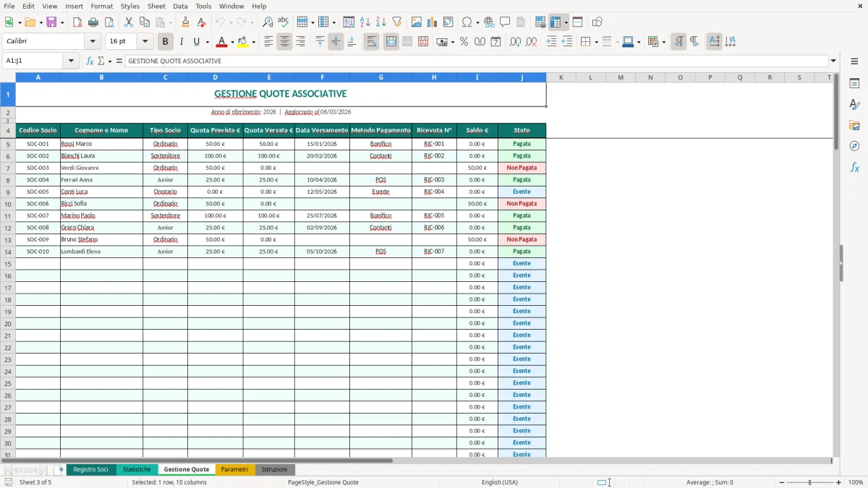Open the conditional formatting dropdown arrow
This screenshot has width=868, height=488.
click(x=663, y=43)
